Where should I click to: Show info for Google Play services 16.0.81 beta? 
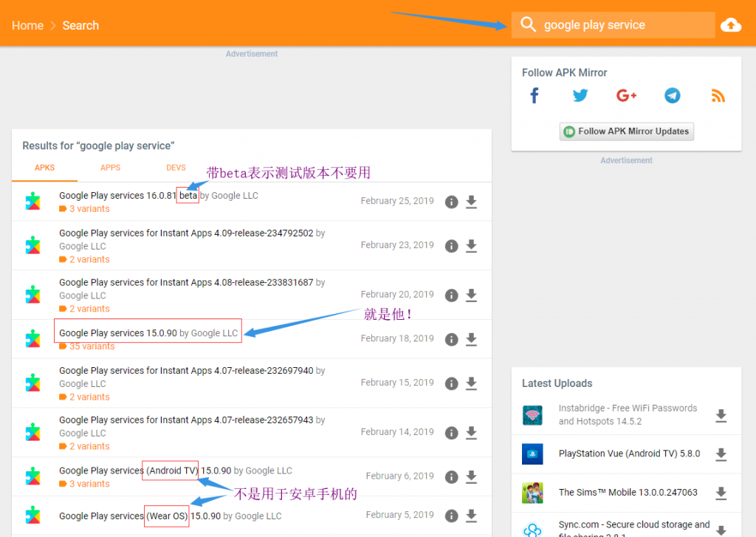(x=451, y=202)
